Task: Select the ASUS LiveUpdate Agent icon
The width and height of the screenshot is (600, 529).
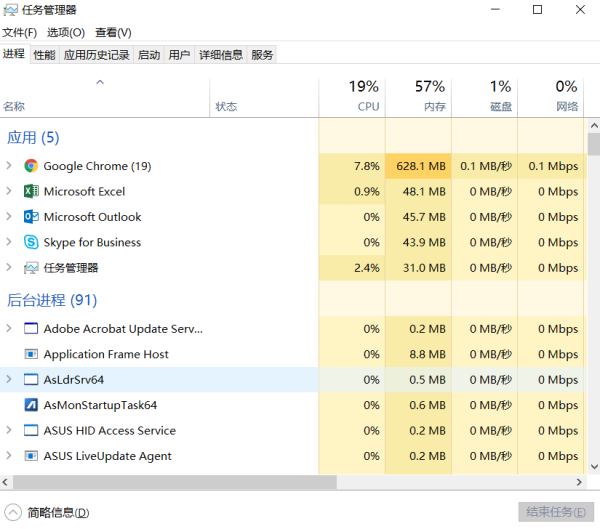Action: (x=31, y=456)
